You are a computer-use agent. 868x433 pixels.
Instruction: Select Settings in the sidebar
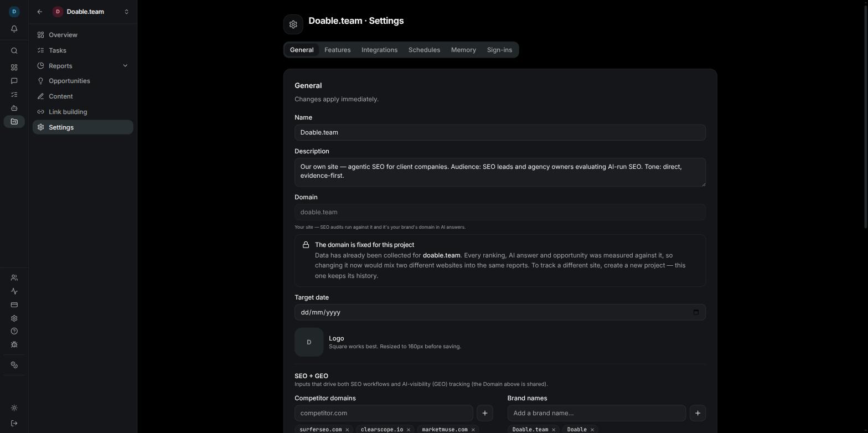click(83, 127)
